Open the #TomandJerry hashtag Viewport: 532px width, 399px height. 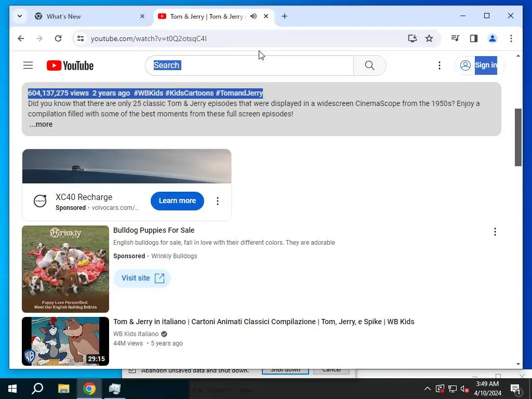click(239, 93)
